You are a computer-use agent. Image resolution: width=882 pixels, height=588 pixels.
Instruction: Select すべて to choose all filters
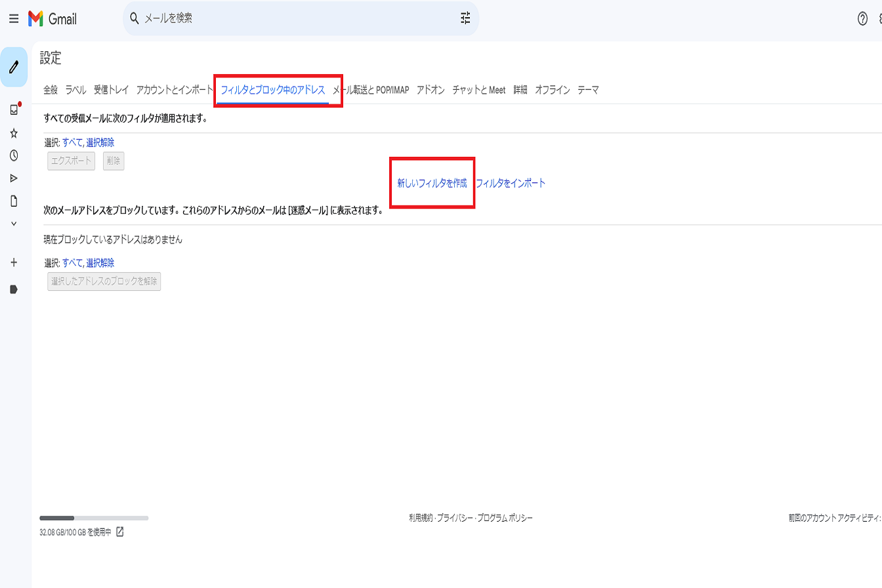(x=72, y=142)
